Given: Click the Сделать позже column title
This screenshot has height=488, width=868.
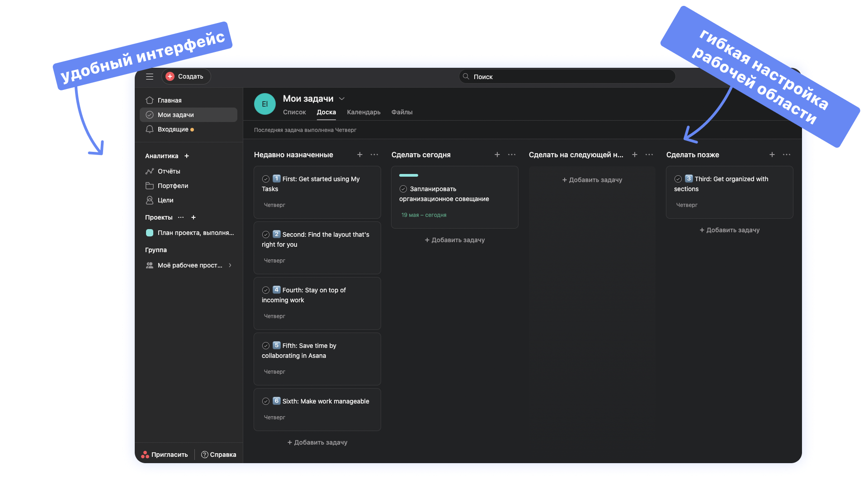Looking at the screenshot, I should pyautogui.click(x=693, y=155).
